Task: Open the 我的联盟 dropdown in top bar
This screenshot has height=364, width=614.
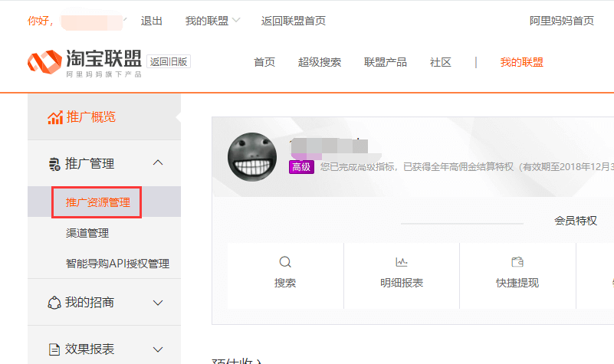Action: (212, 21)
